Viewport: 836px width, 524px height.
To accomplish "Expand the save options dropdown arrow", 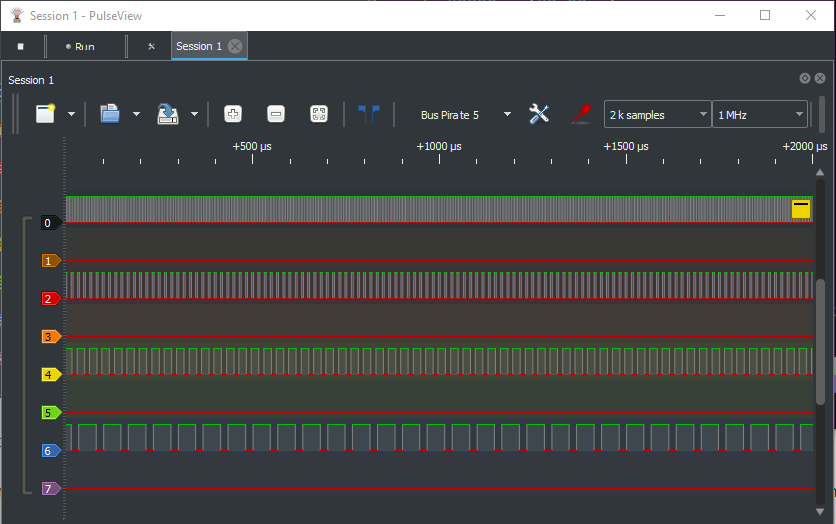I will point(195,114).
